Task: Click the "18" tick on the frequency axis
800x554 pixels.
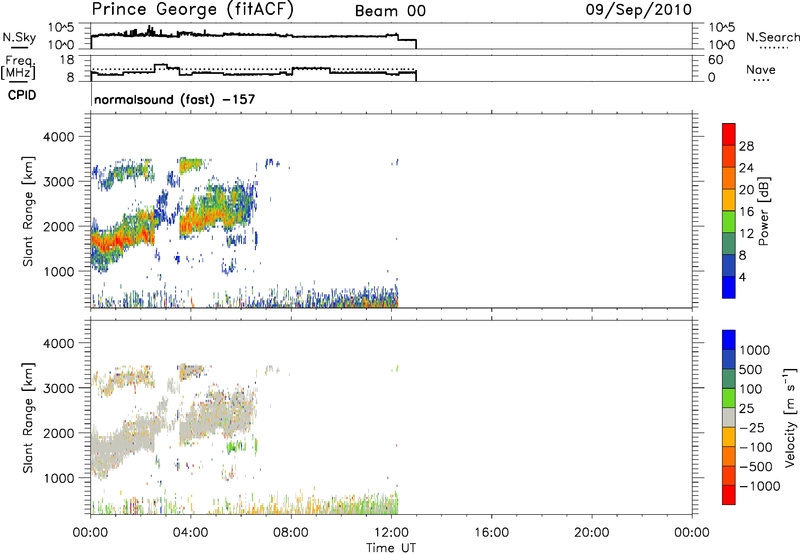Action: click(x=66, y=60)
